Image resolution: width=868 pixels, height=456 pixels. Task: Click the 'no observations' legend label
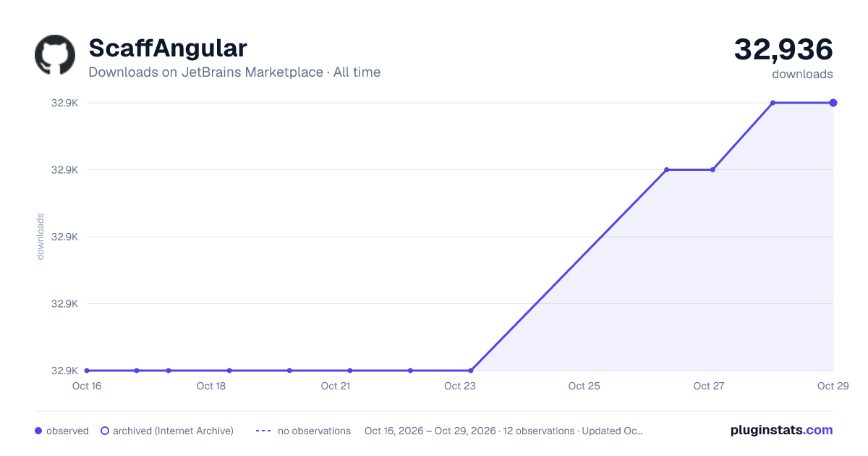click(x=314, y=431)
